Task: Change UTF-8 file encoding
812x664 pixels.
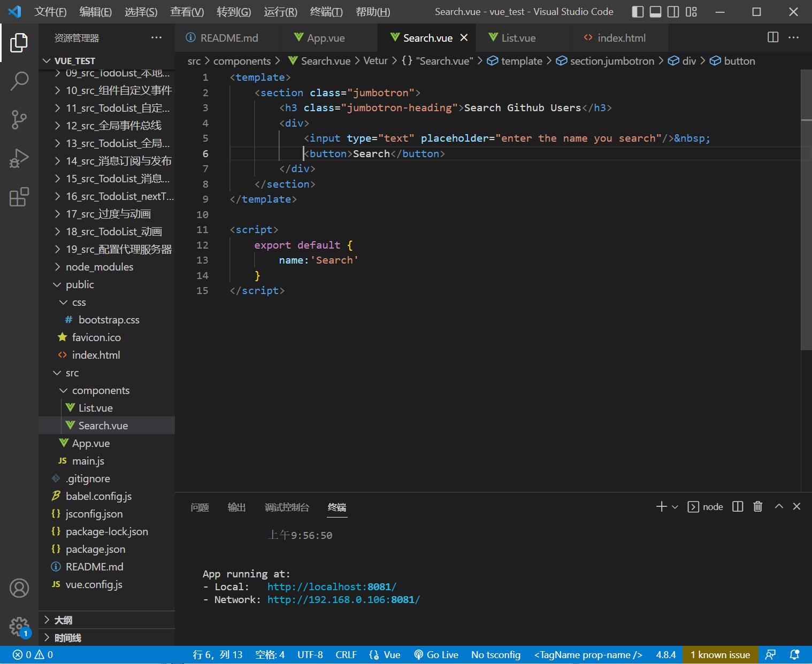Action: (x=310, y=655)
